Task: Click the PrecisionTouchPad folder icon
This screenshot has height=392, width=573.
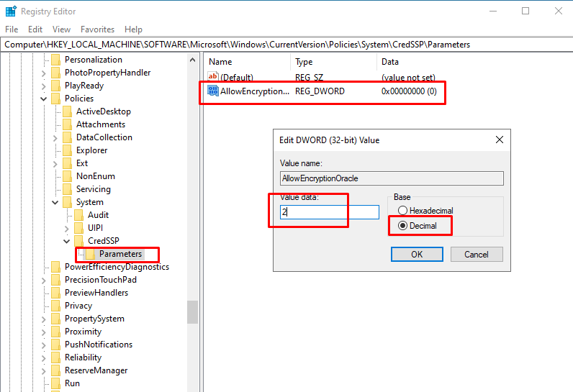Action: pyautogui.click(x=56, y=280)
